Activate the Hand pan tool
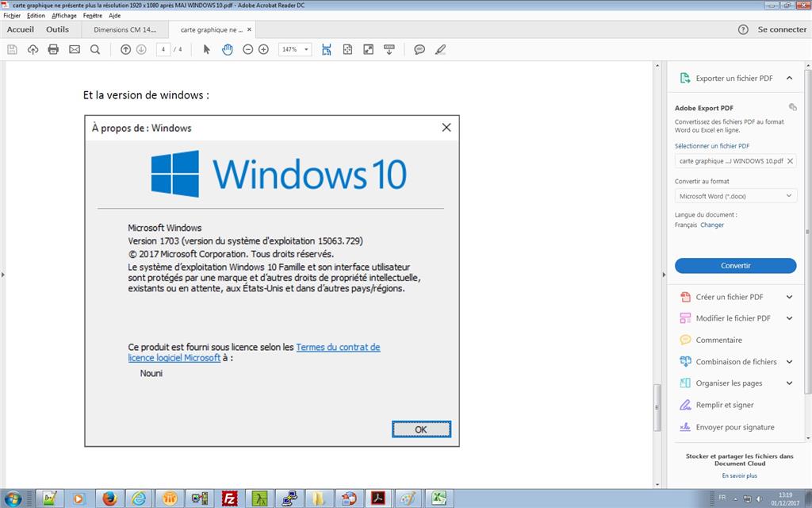This screenshot has width=812, height=508. [x=228, y=50]
